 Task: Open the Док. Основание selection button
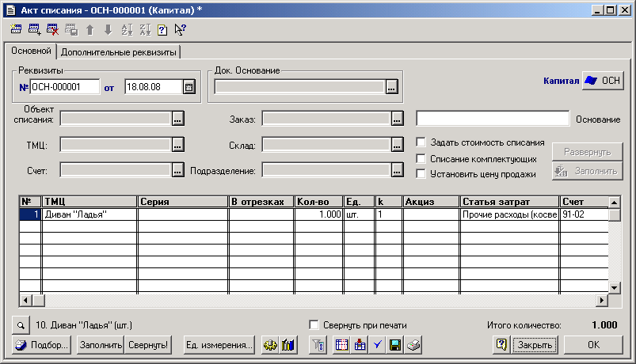click(x=391, y=88)
